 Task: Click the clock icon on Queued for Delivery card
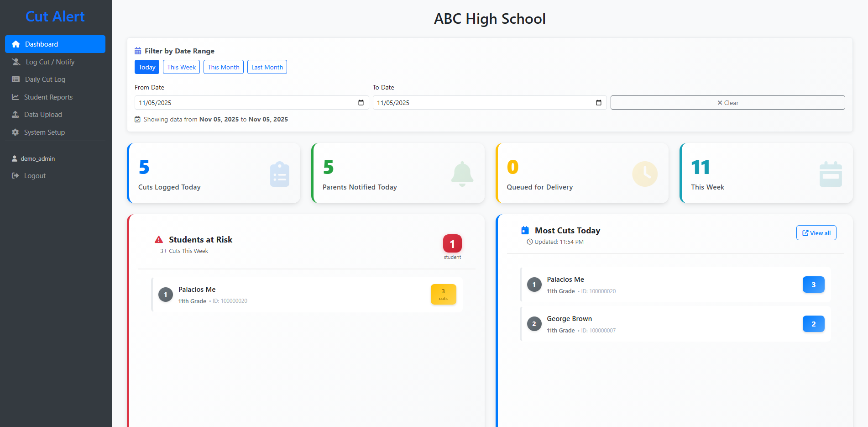[645, 174]
